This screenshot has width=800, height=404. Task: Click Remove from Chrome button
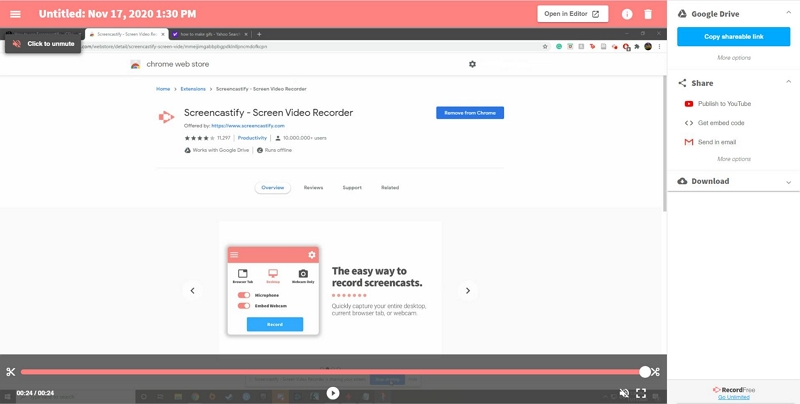[470, 113]
